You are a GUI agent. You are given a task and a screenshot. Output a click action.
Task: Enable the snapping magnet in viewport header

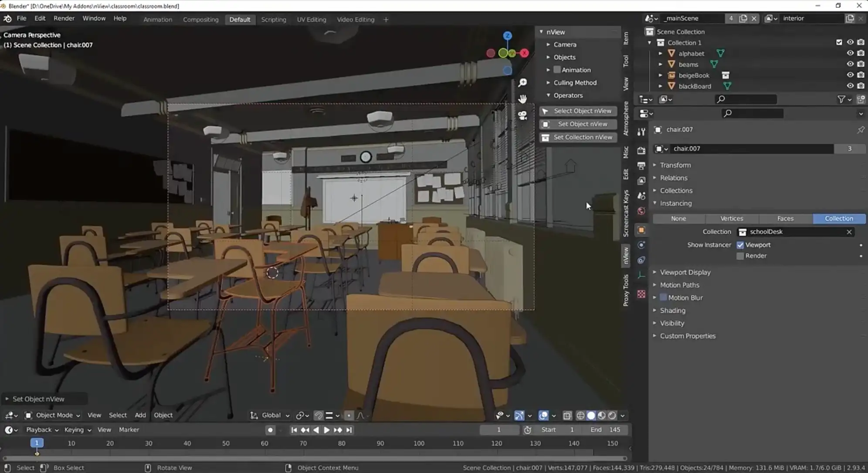tap(319, 415)
